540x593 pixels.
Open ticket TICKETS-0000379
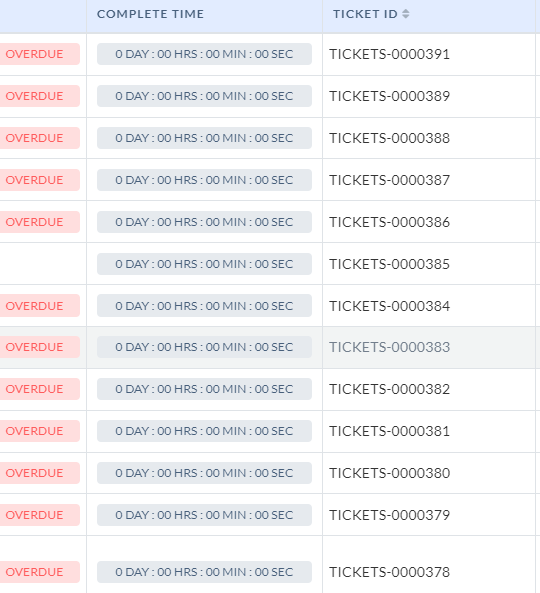[x=389, y=515]
